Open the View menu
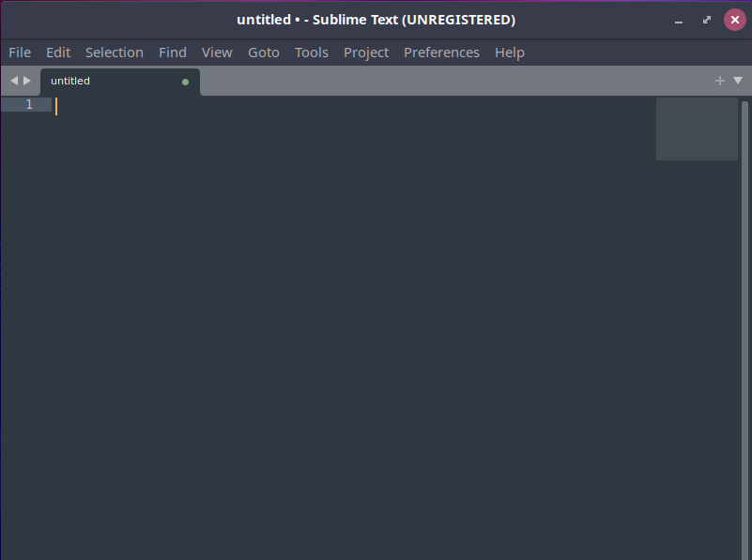This screenshot has height=560, width=752. click(217, 53)
